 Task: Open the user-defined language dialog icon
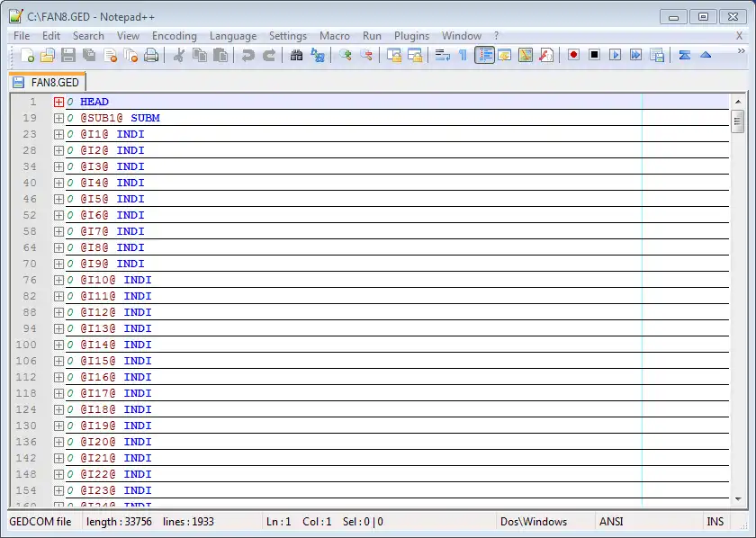pyautogui.click(x=504, y=56)
